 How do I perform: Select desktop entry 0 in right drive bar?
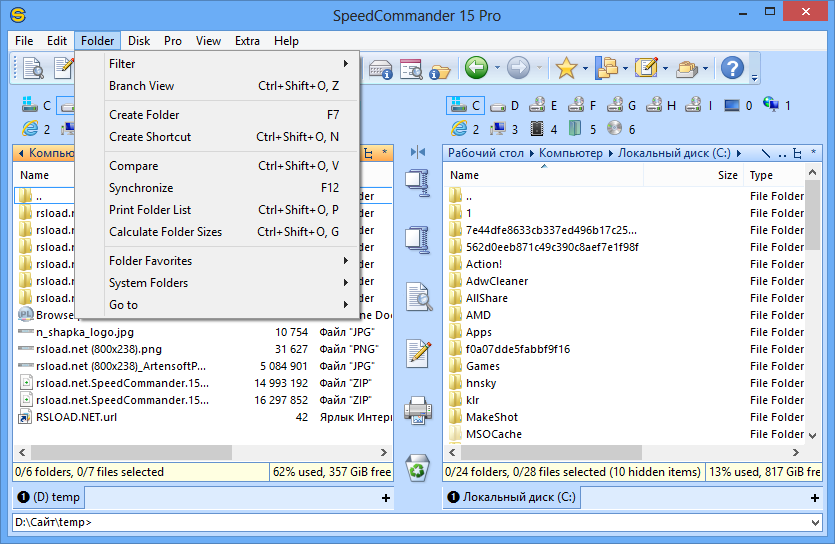(738, 106)
